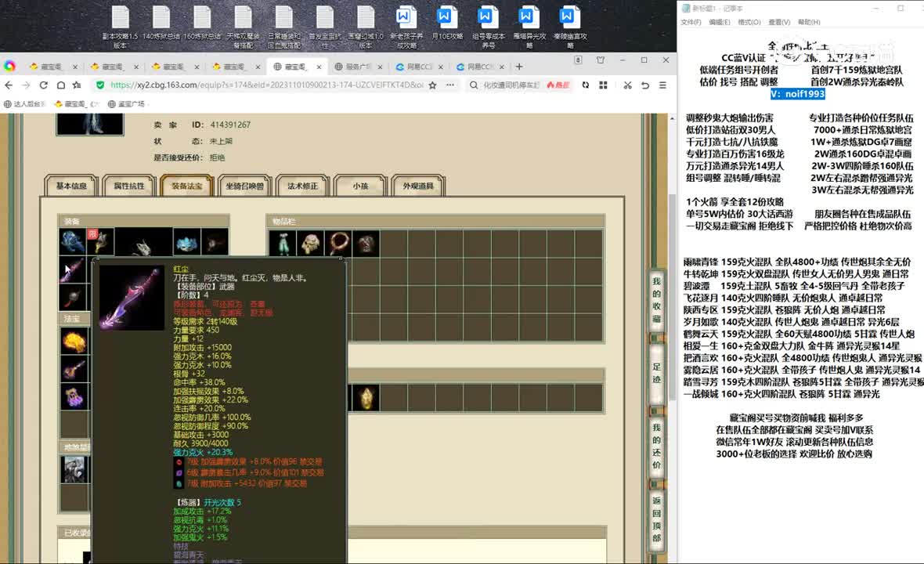Open the 查看(V) menu in Notepad

(779, 22)
